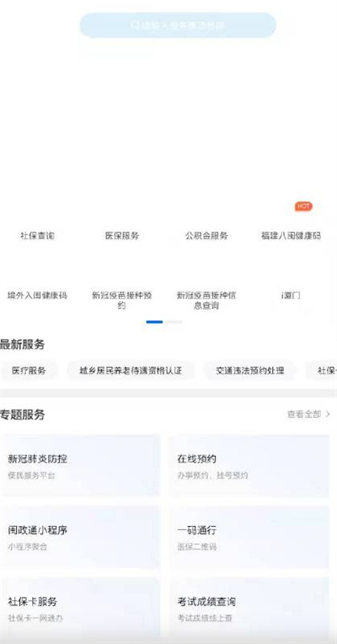The image size is (337, 644).
Task: Open 社保查询 service
Action: coord(37,236)
